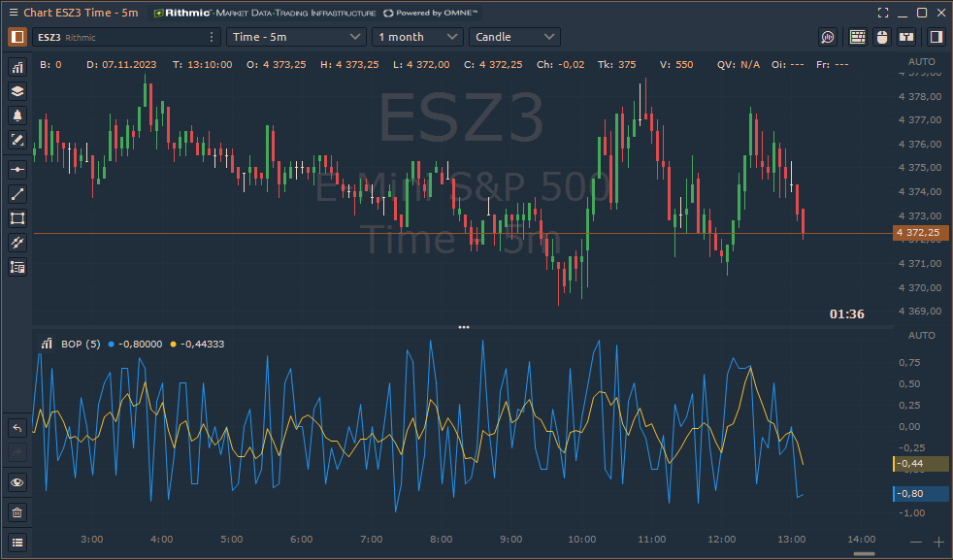Open the Time - 5m timeframe dropdown
Viewport: 953px width, 560px height.
296,37
